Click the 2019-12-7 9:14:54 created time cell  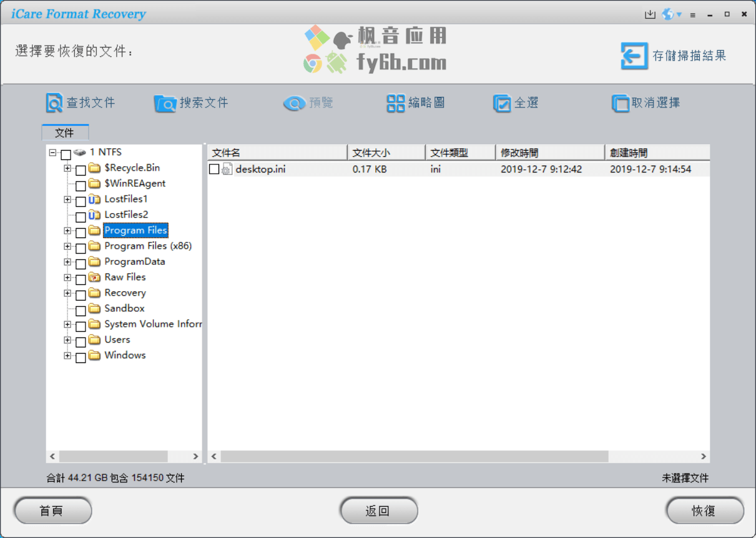coord(650,169)
